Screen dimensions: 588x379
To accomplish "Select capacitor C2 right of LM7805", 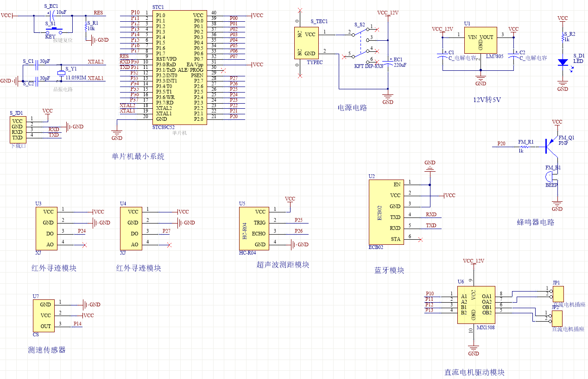I will pyautogui.click(x=514, y=56).
